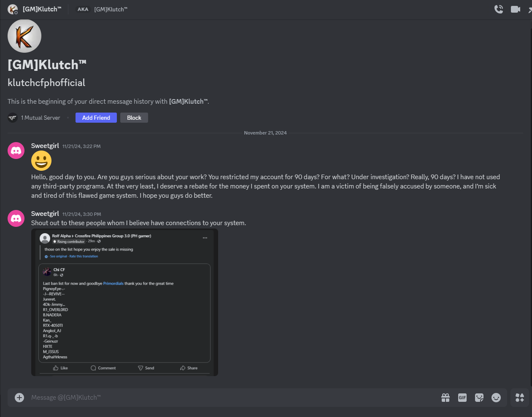The image size is (532, 417).
Task: Click the plus attachment button
Action: pyautogui.click(x=19, y=398)
